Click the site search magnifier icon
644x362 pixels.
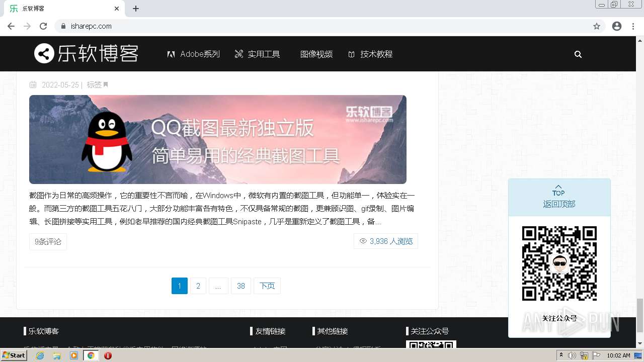tap(578, 54)
